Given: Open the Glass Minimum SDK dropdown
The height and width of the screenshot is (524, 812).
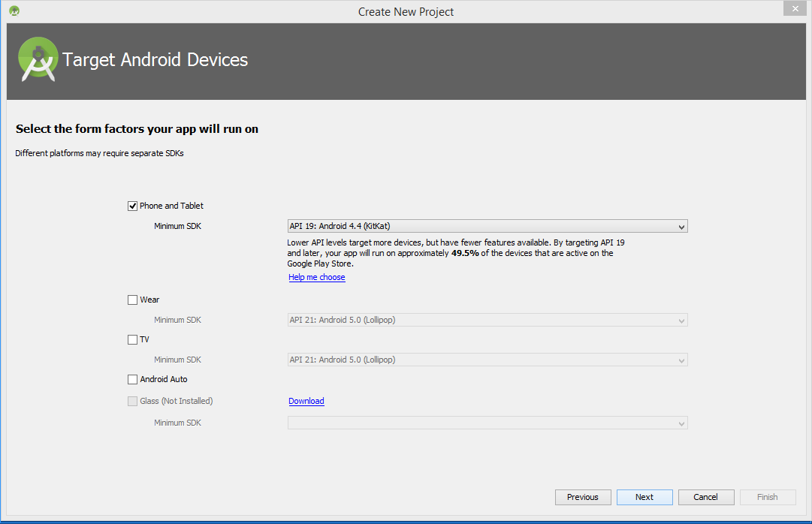Looking at the screenshot, I should coord(488,423).
